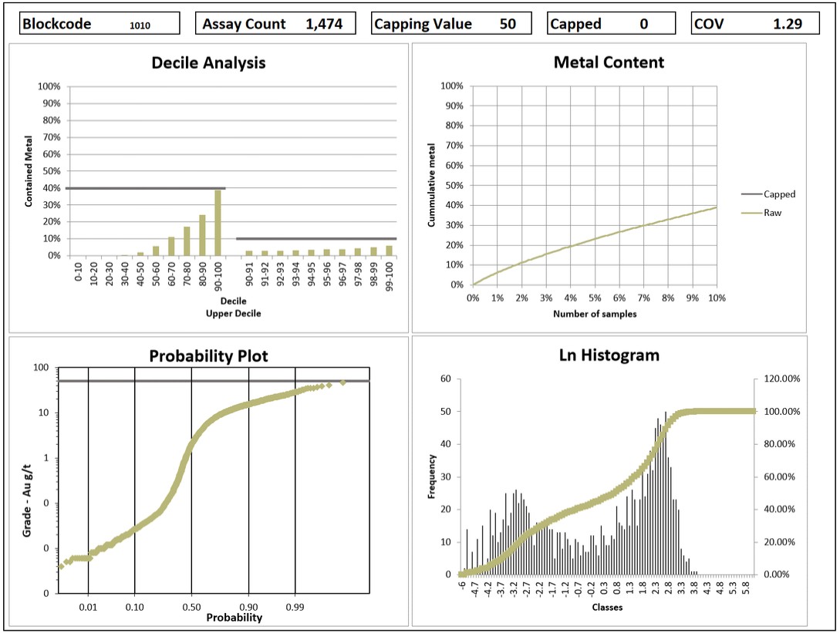The width and height of the screenshot is (840, 633).
Task: Select the 99-100 upper decile bar
Action: pyautogui.click(x=390, y=250)
